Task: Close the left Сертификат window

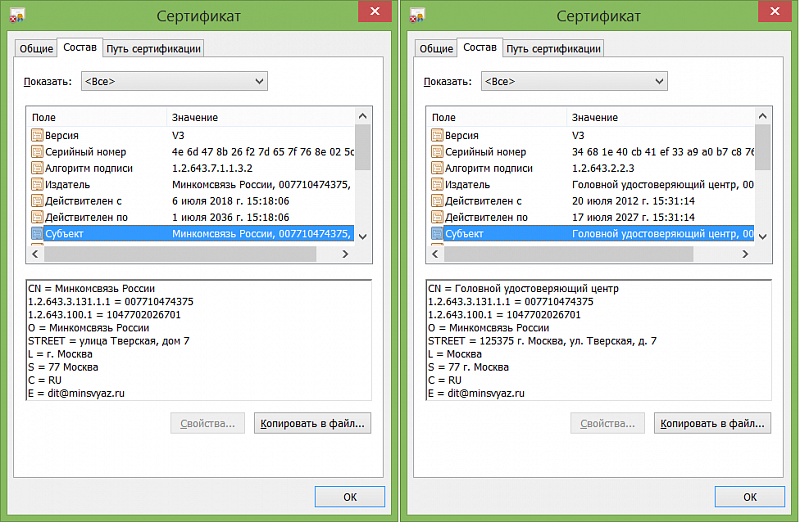Action: pyautogui.click(x=374, y=11)
